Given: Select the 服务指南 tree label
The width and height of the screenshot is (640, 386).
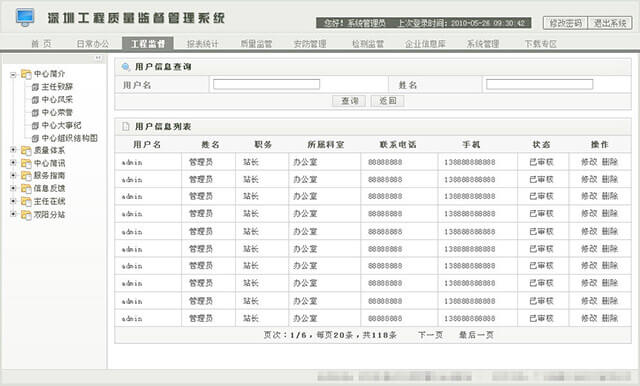Looking at the screenshot, I should click(x=49, y=175).
